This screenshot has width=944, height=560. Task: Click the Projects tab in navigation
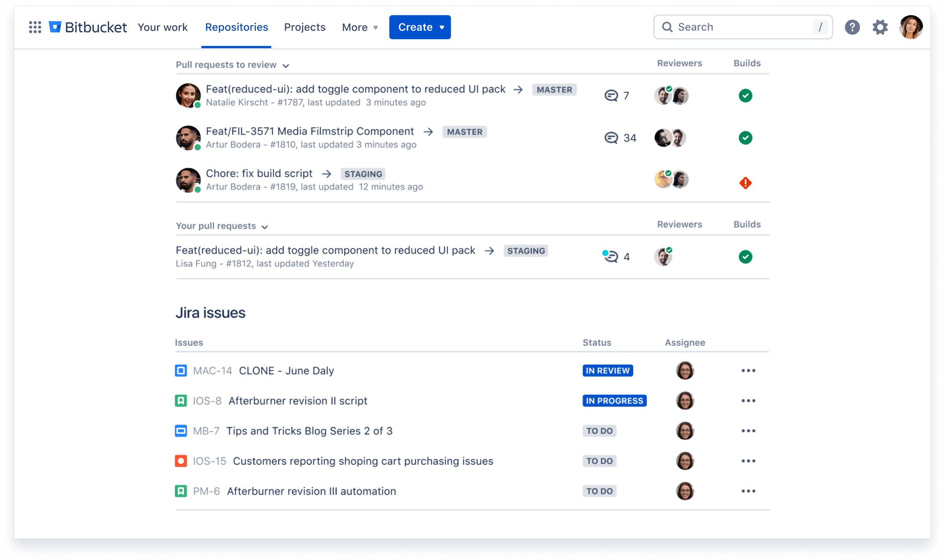click(x=305, y=28)
